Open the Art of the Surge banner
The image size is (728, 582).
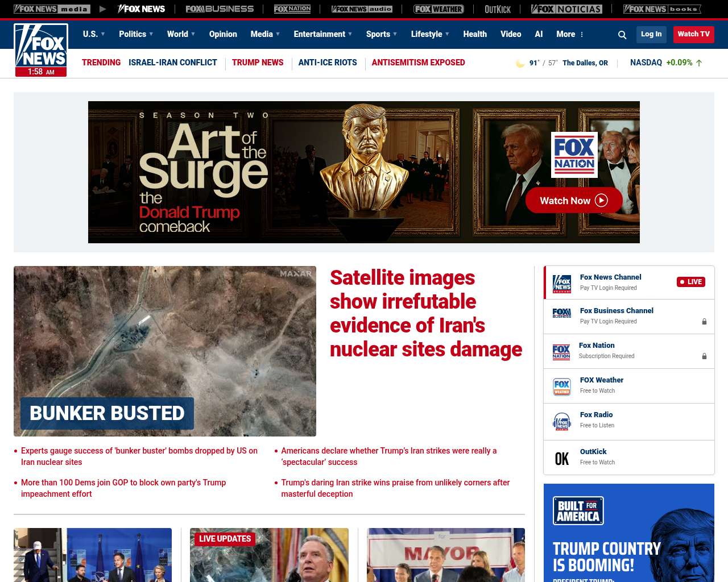[x=364, y=172]
